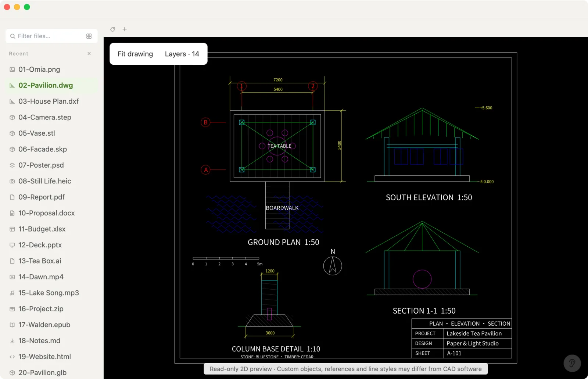The image size is (588, 379).
Task: Click the layers icon beside 07-Poster.psd
Action: click(x=12, y=165)
